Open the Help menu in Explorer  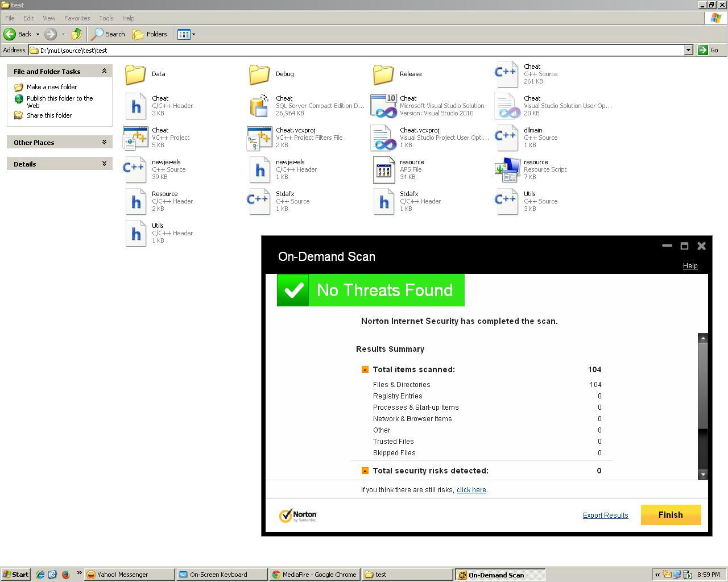pyautogui.click(x=129, y=18)
